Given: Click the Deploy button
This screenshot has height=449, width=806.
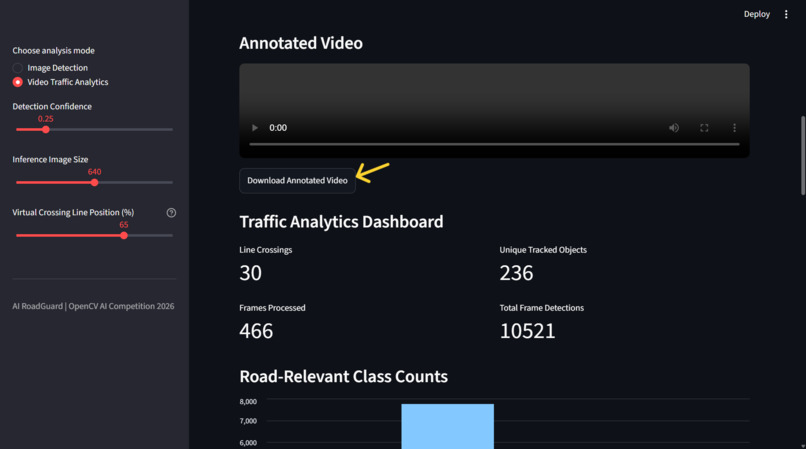Looking at the screenshot, I should (757, 14).
